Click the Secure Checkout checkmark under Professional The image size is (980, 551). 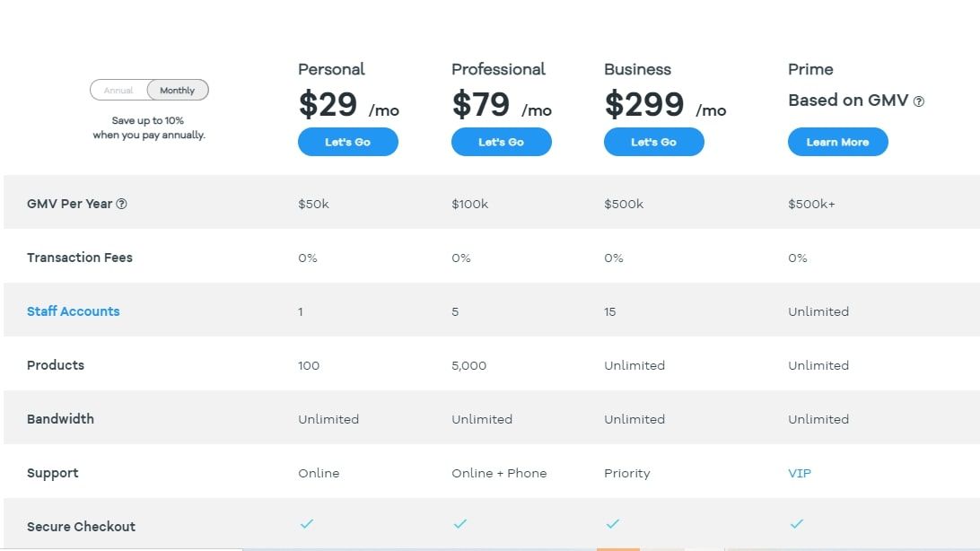[460, 523]
